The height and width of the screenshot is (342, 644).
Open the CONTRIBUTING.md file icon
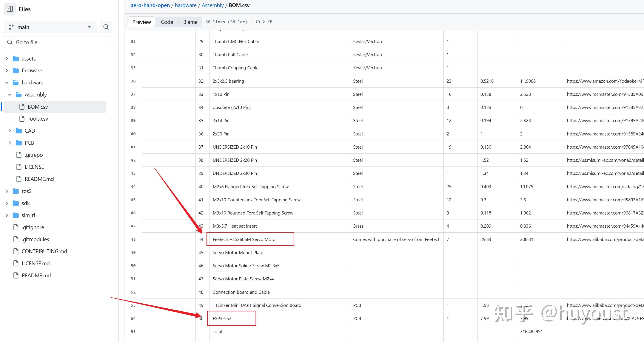(16, 251)
